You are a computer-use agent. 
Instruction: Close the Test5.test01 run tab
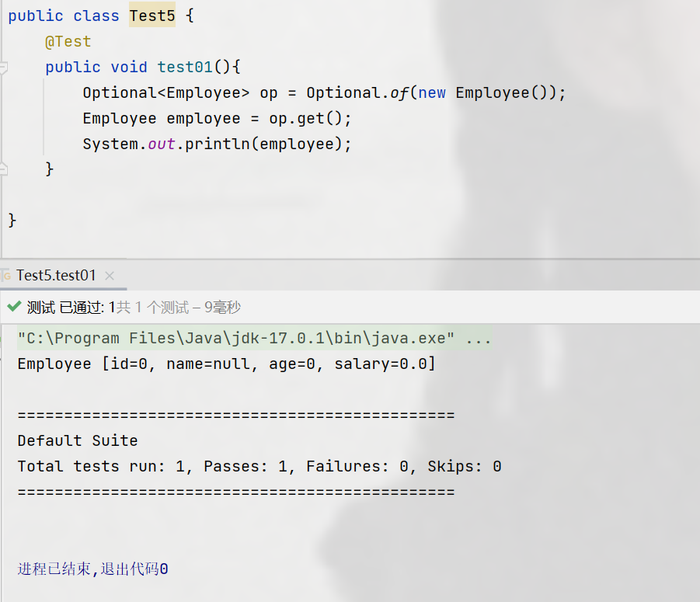pyautogui.click(x=110, y=276)
